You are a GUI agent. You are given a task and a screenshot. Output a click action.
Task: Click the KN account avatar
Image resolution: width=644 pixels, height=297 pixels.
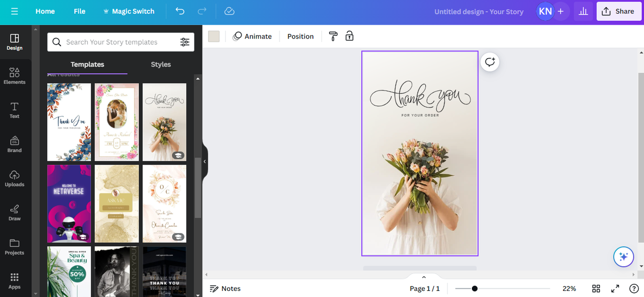[545, 11]
